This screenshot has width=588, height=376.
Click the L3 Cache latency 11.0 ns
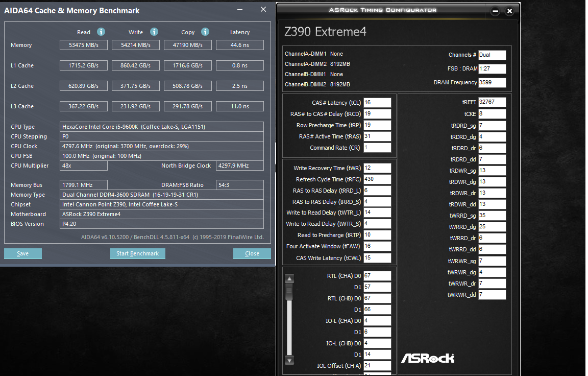click(x=239, y=107)
